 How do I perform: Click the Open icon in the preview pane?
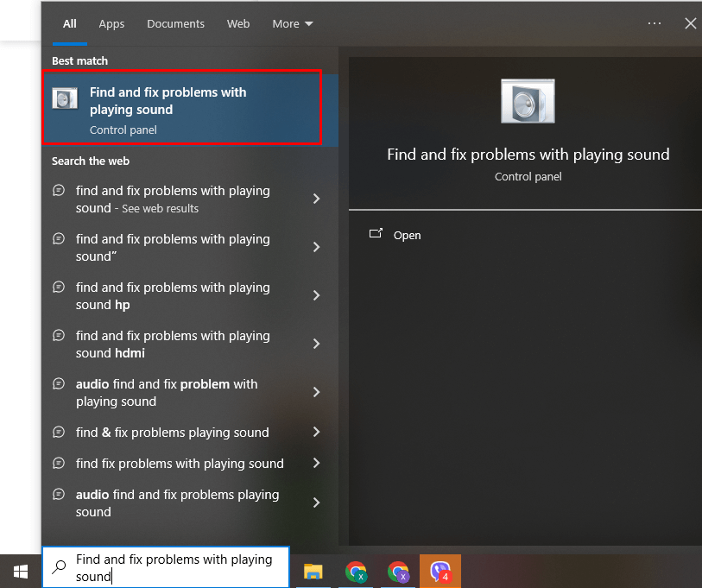click(x=376, y=233)
